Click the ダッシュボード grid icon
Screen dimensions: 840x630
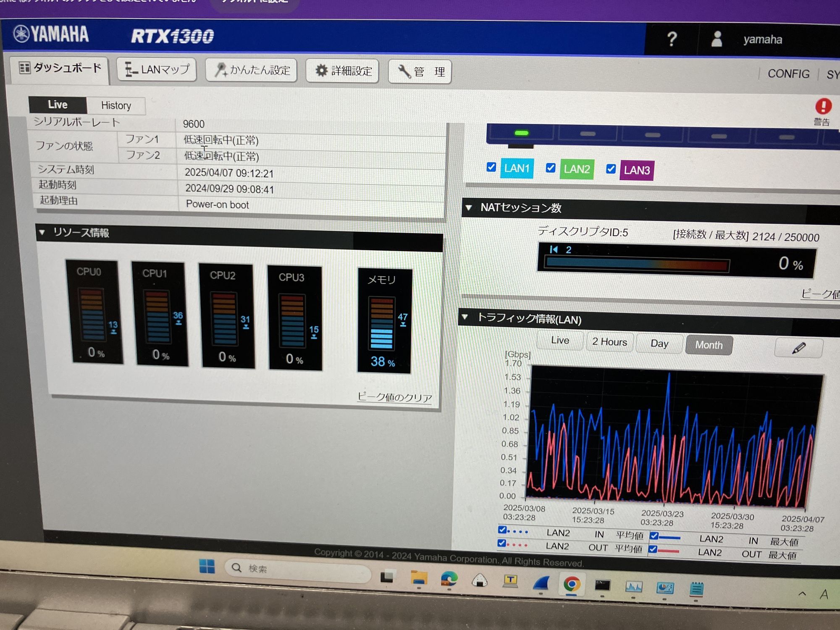(x=24, y=68)
